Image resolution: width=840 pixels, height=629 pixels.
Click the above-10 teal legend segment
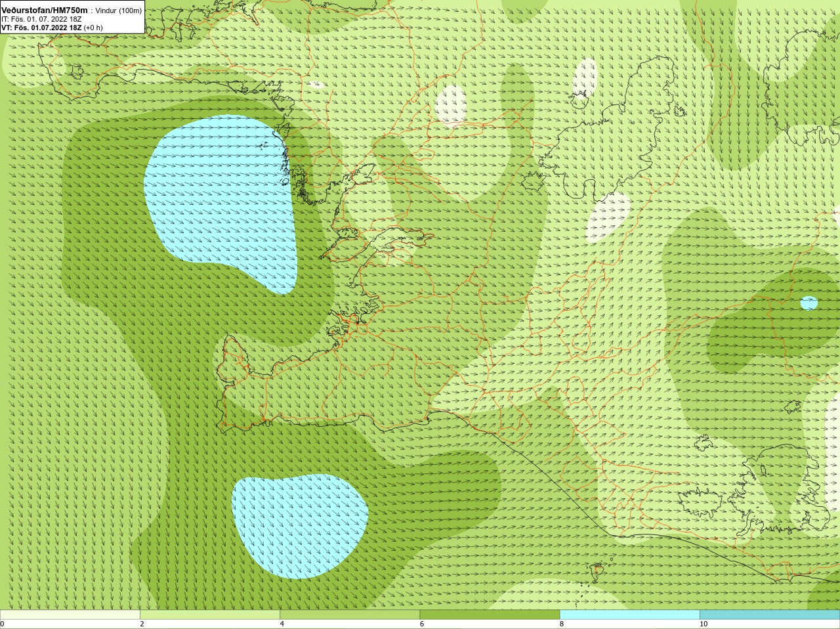click(x=770, y=615)
